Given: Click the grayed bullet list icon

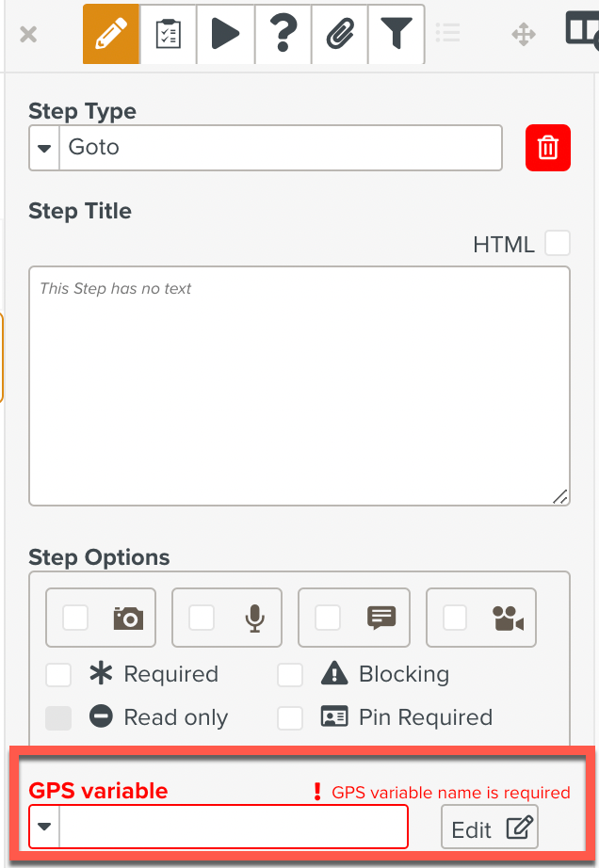Looking at the screenshot, I should tap(448, 34).
